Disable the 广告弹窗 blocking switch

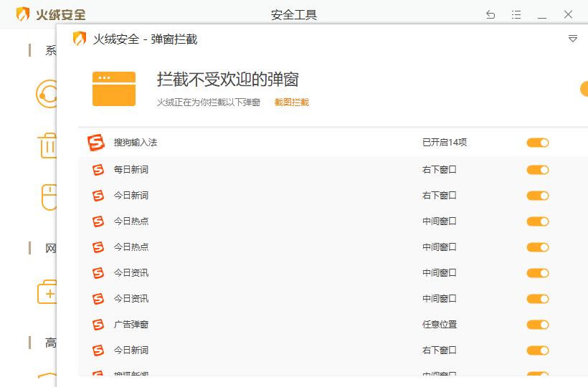coord(538,325)
